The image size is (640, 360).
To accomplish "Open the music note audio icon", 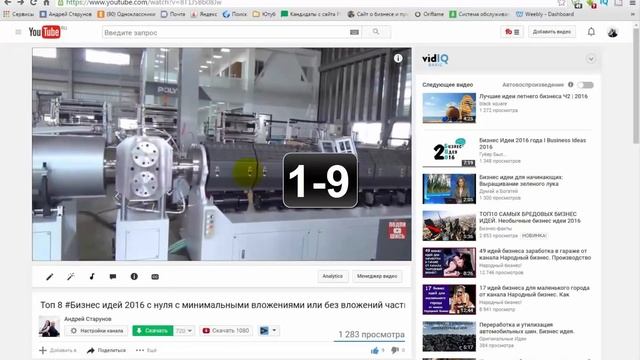I will 92,277.
